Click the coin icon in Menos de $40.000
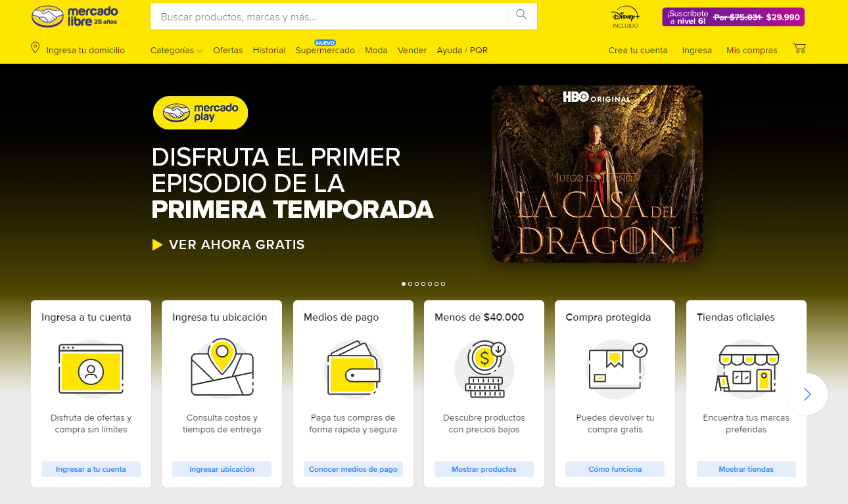 coord(484,369)
